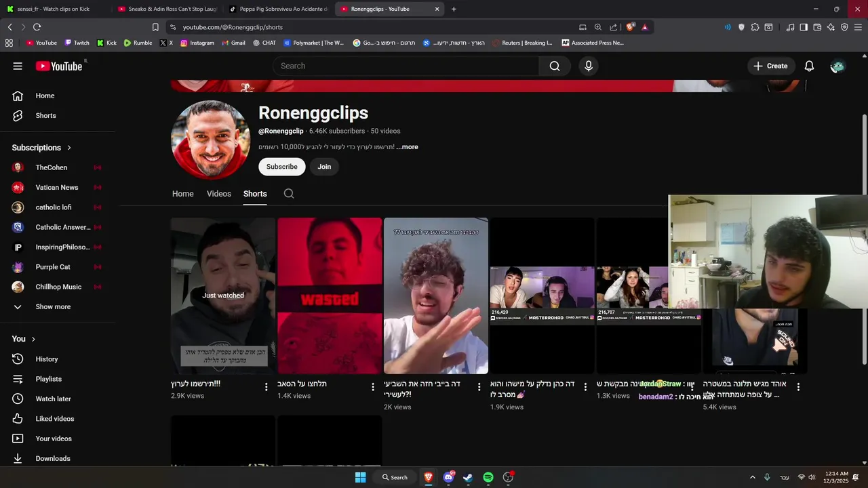This screenshot has height=488, width=868.
Task: Open options for the Bibi short
Action: click(479, 387)
